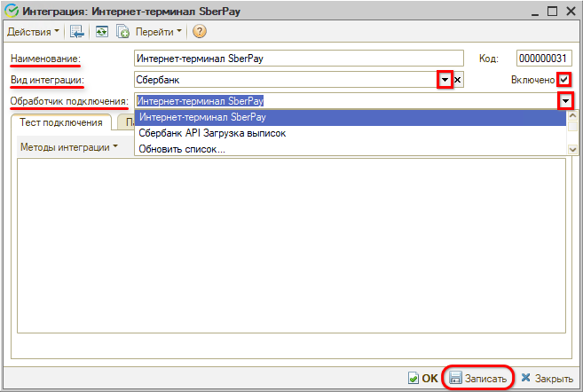The image size is (583, 392).
Task: Click the dropdown list scroll up arrow
Action: [x=572, y=115]
